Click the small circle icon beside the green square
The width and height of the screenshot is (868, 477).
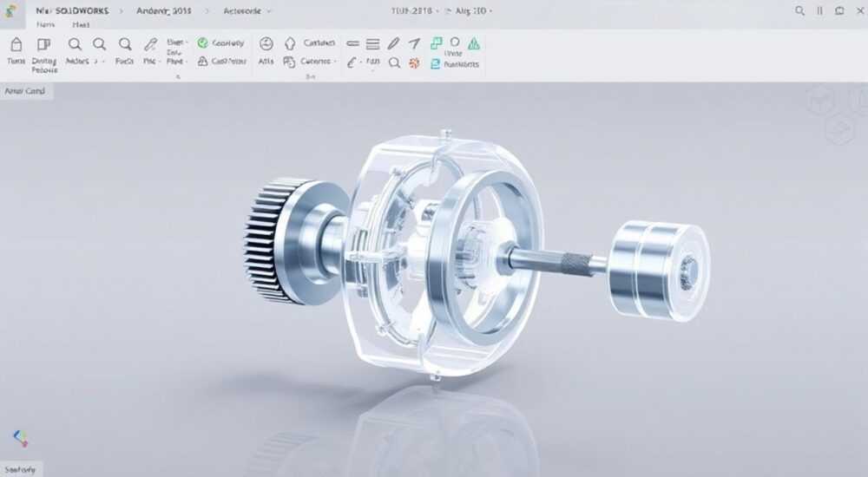click(455, 42)
